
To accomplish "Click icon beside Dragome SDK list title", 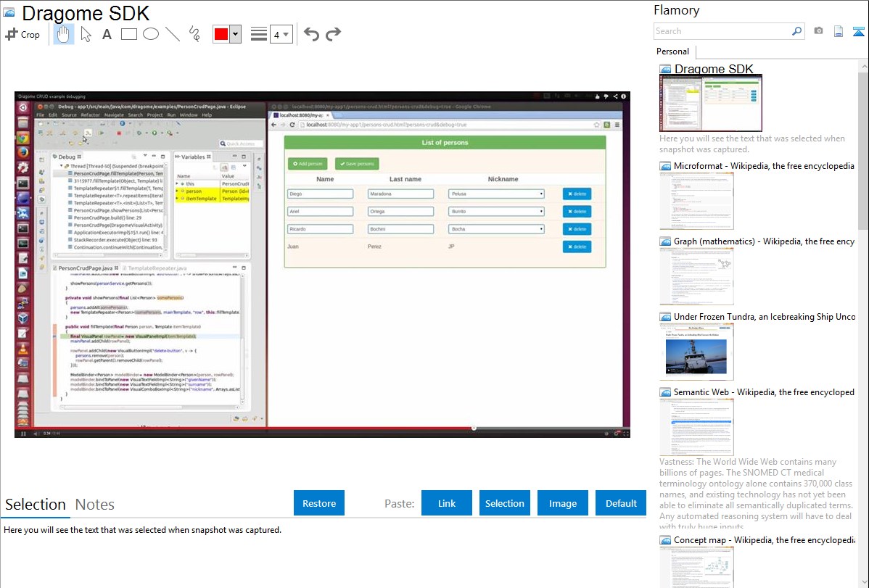I will coord(666,70).
